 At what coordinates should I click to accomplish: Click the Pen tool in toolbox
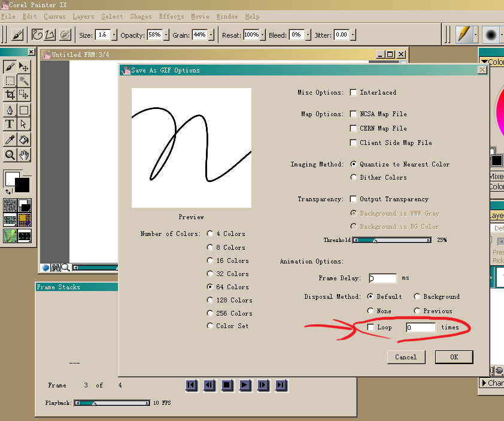10,110
